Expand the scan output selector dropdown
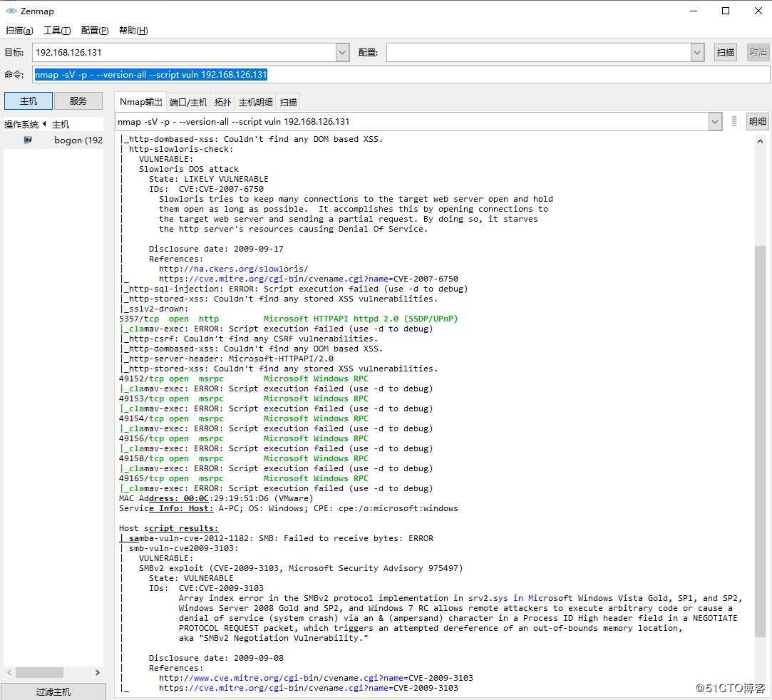Screen dimensions: 772x700 click(715, 122)
